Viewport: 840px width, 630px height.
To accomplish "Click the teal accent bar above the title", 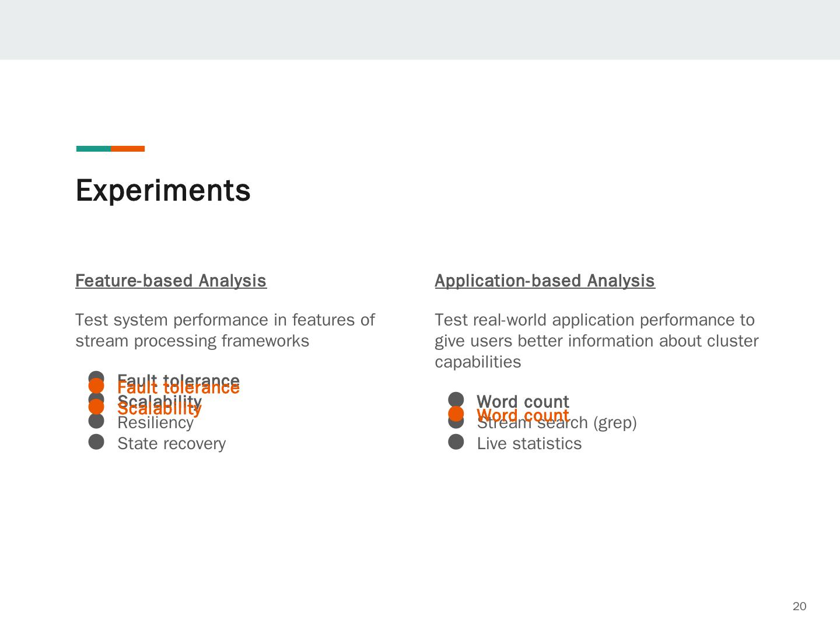I will [93, 149].
